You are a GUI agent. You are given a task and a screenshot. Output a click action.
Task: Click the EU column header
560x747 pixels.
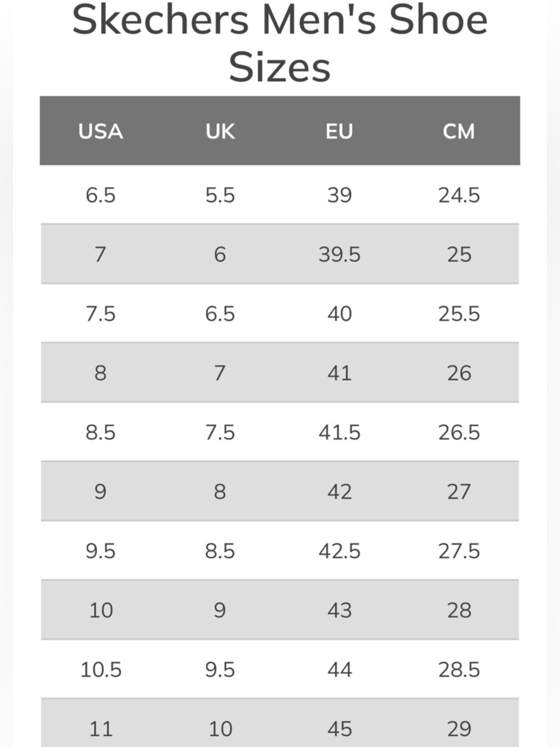pos(339,131)
